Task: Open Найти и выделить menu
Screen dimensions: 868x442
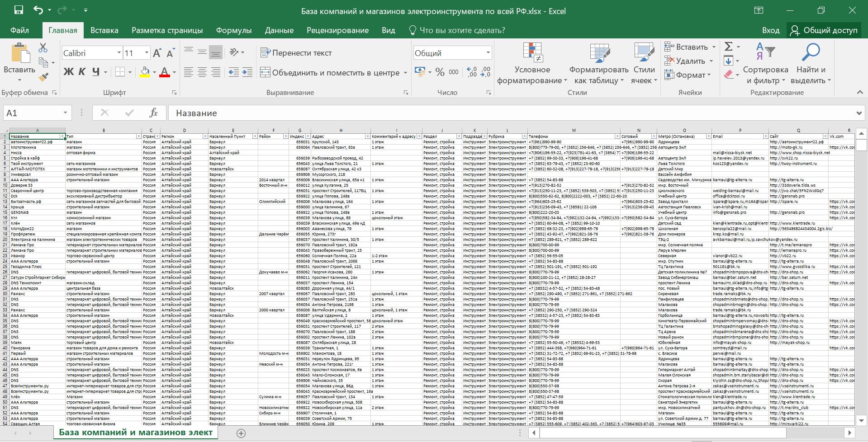Action: click(x=811, y=63)
